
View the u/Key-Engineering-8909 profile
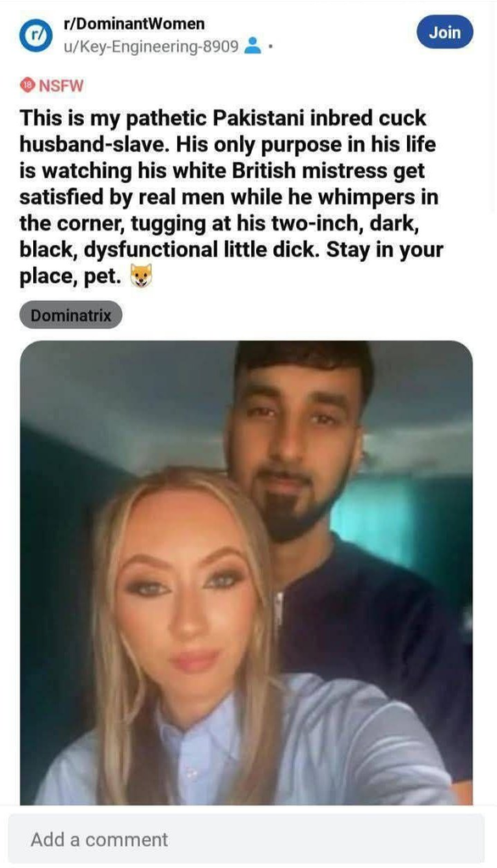(x=151, y=47)
